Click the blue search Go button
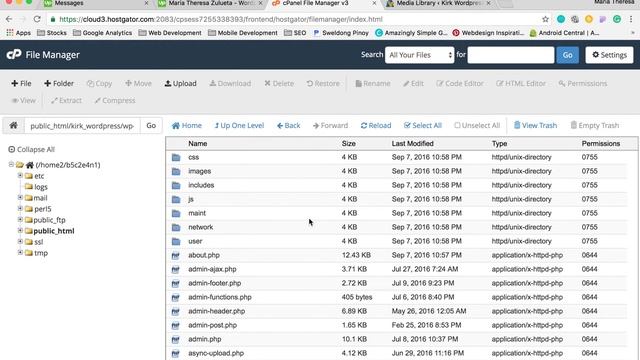The height and width of the screenshot is (360, 640). (x=567, y=55)
